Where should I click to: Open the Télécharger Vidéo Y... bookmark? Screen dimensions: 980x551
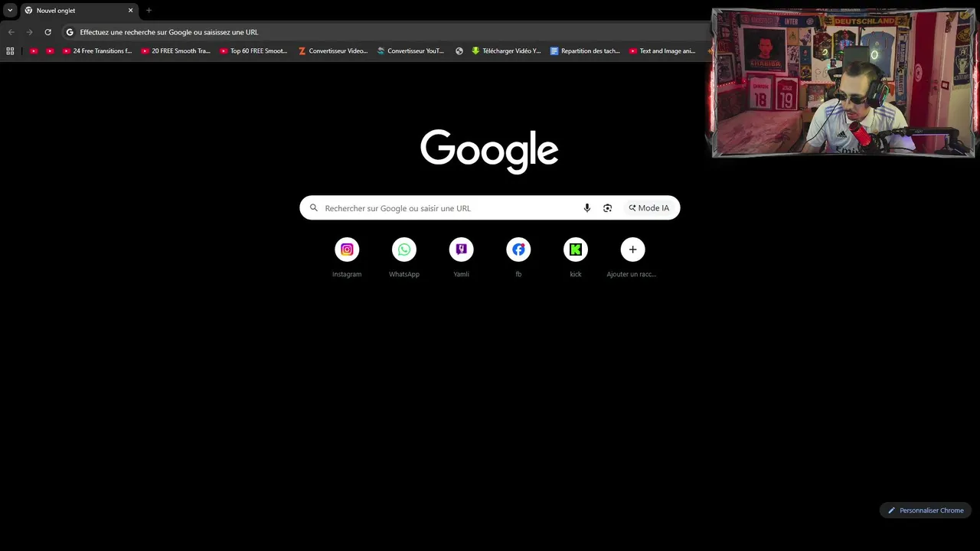[x=506, y=51]
